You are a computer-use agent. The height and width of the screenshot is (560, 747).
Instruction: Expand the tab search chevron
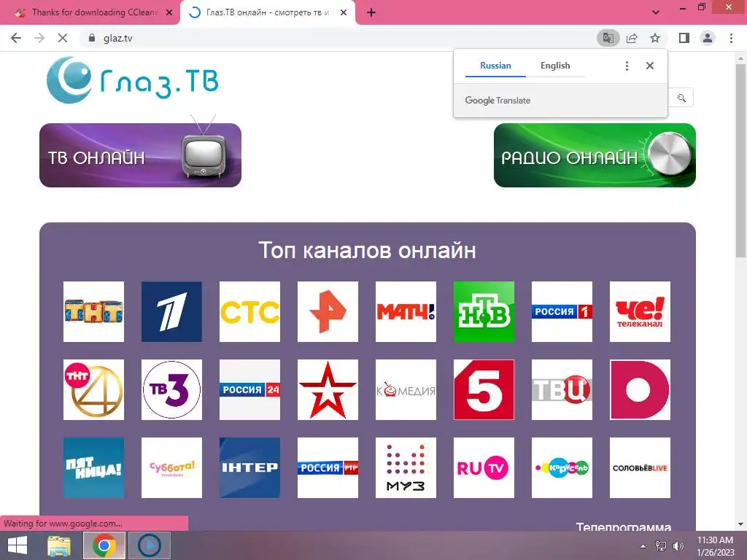click(656, 12)
